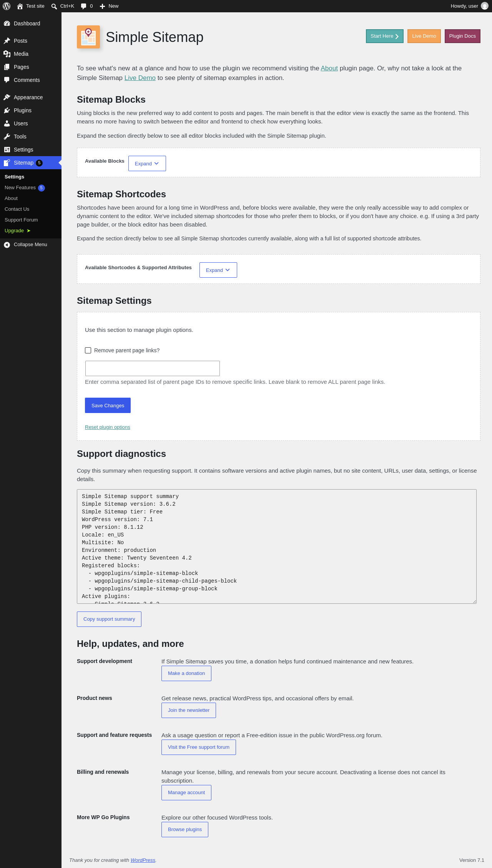Click the Simple Sitemap plugin logo
The image size is (492, 868).
tap(88, 37)
